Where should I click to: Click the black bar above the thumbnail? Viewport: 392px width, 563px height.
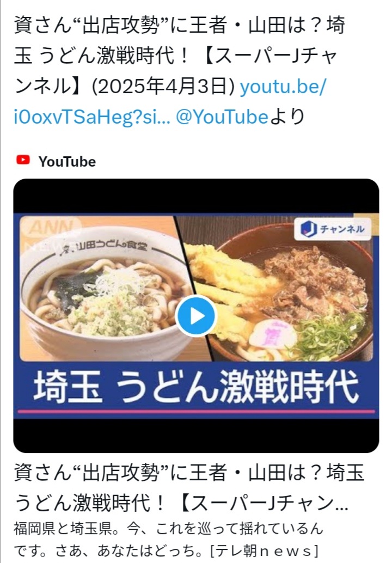(196, 196)
